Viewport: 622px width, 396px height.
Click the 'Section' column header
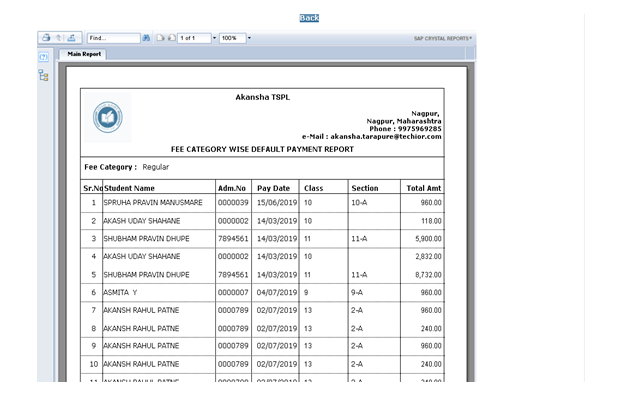coord(365,188)
